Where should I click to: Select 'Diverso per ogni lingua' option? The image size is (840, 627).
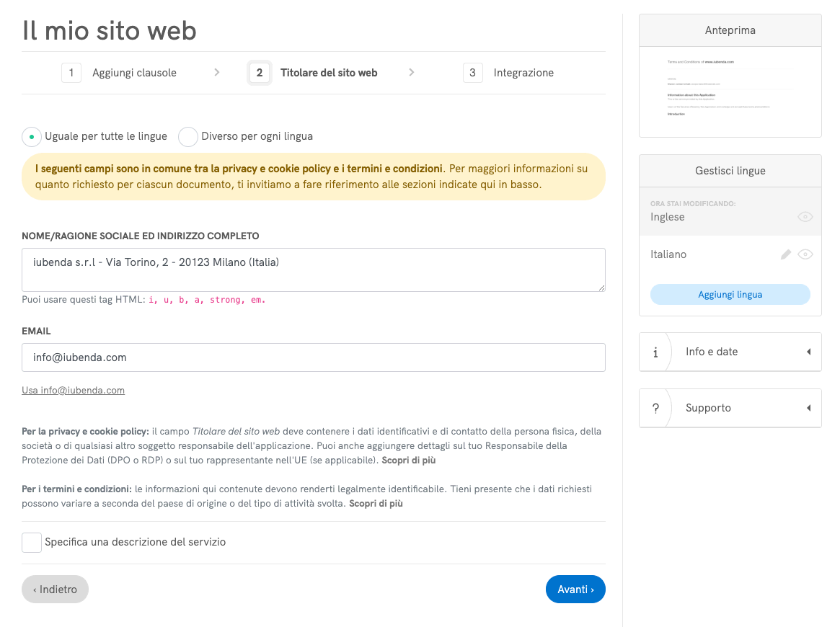pyautogui.click(x=188, y=136)
